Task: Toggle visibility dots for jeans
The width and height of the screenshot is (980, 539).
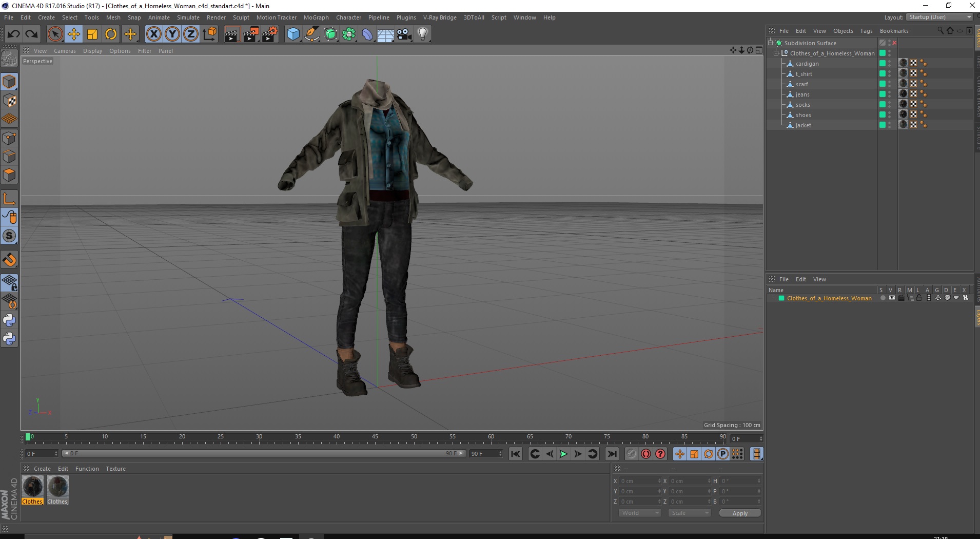Action: [x=890, y=94]
